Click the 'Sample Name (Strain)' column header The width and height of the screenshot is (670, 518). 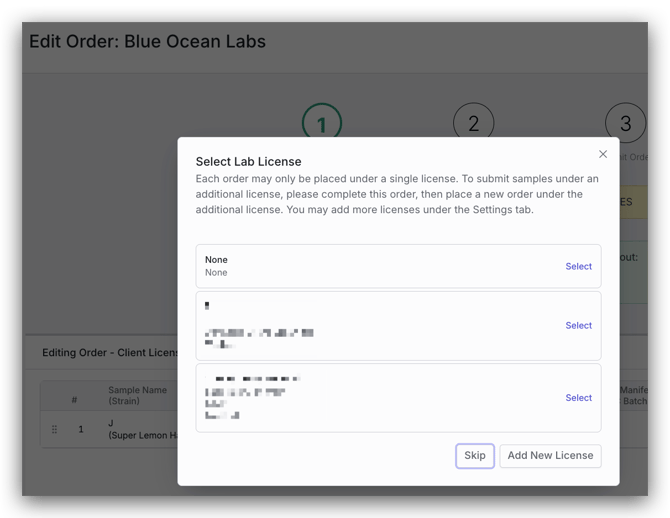(138, 395)
